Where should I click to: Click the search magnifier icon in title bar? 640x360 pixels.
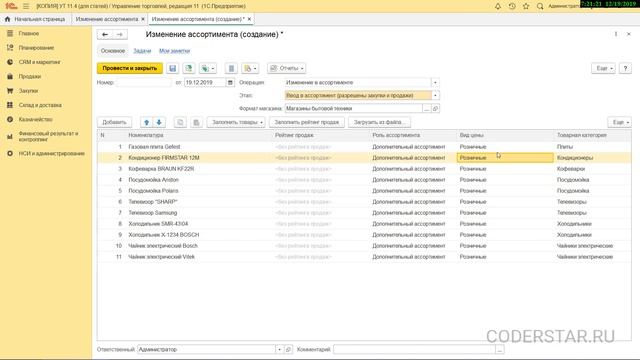(540, 6)
